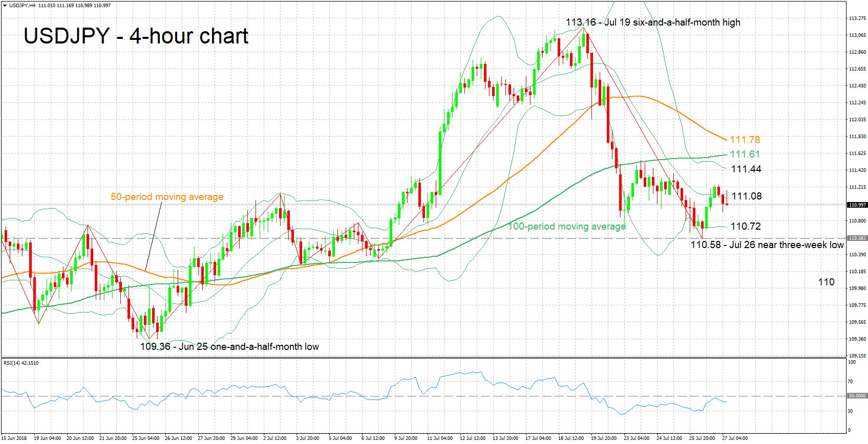
Task: Click the '19 Jul 20:00' date axis label
Action: click(603, 438)
